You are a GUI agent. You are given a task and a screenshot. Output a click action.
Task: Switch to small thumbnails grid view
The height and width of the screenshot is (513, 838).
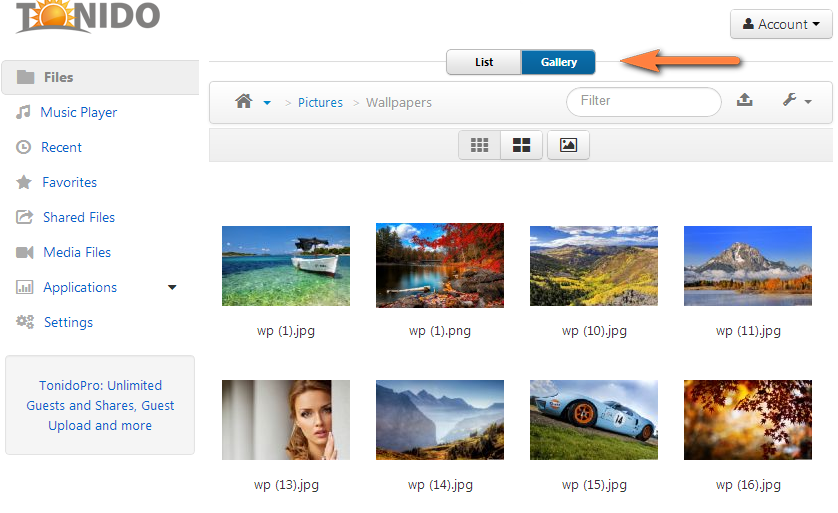[479, 145]
